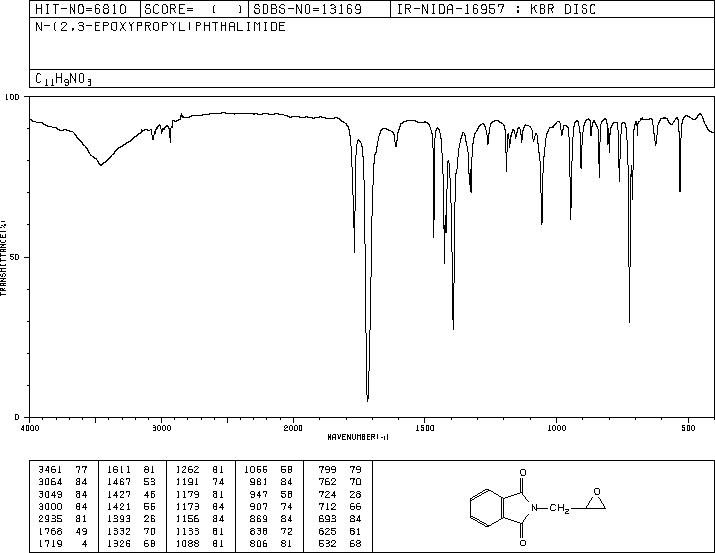The height and width of the screenshot is (553, 715).
Task: Click the peak table entry 1179
Action: point(187,494)
